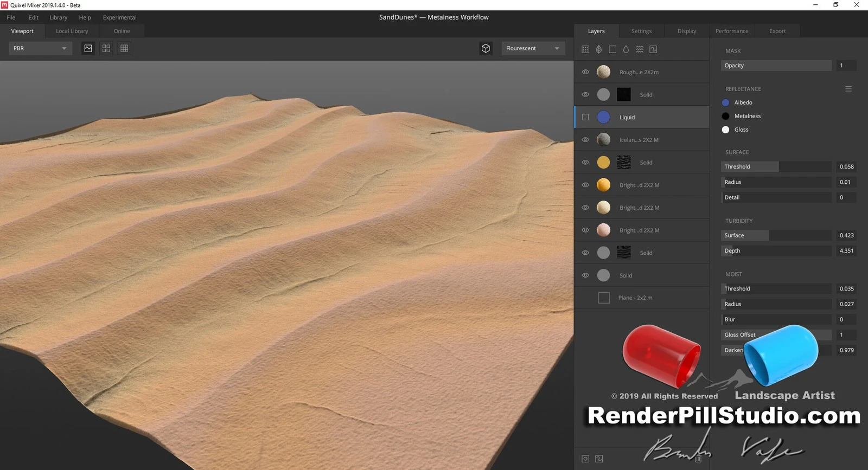Adjust the Surface section Radius slider
The height and width of the screenshot is (470, 868).
click(x=776, y=182)
